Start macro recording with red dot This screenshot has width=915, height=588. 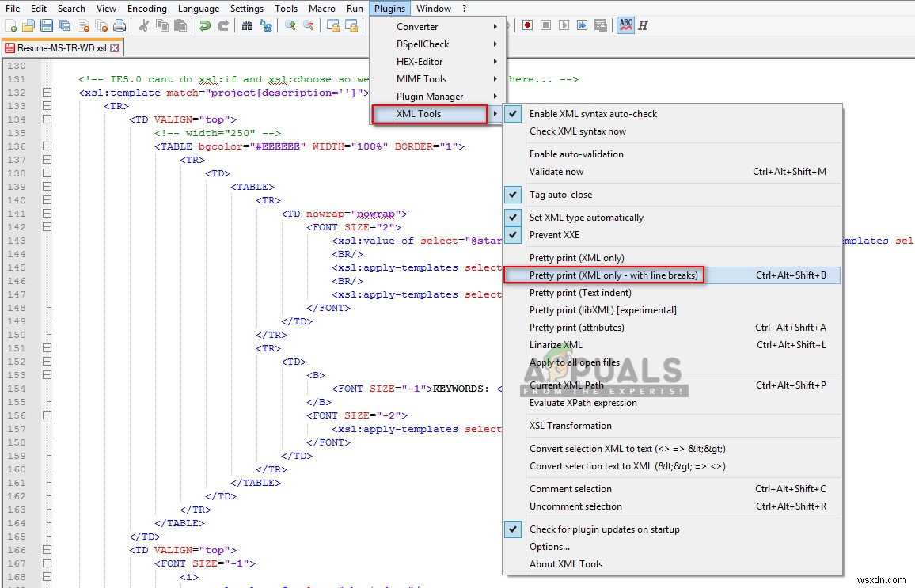[x=527, y=25]
